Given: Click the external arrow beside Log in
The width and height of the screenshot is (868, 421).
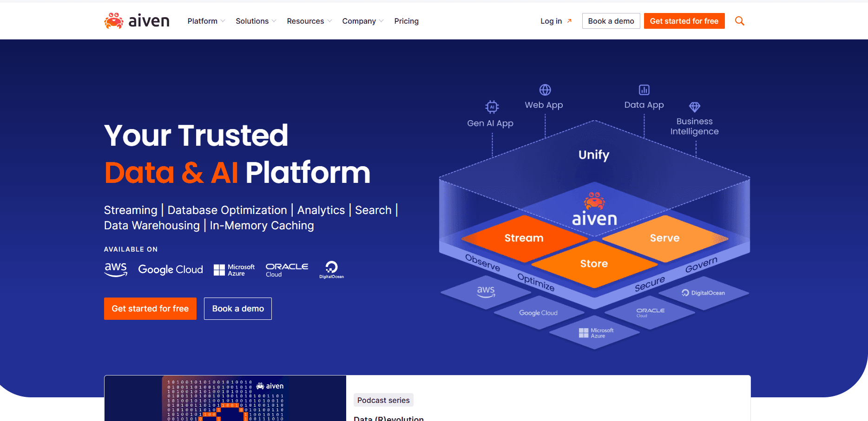Looking at the screenshot, I should [569, 21].
